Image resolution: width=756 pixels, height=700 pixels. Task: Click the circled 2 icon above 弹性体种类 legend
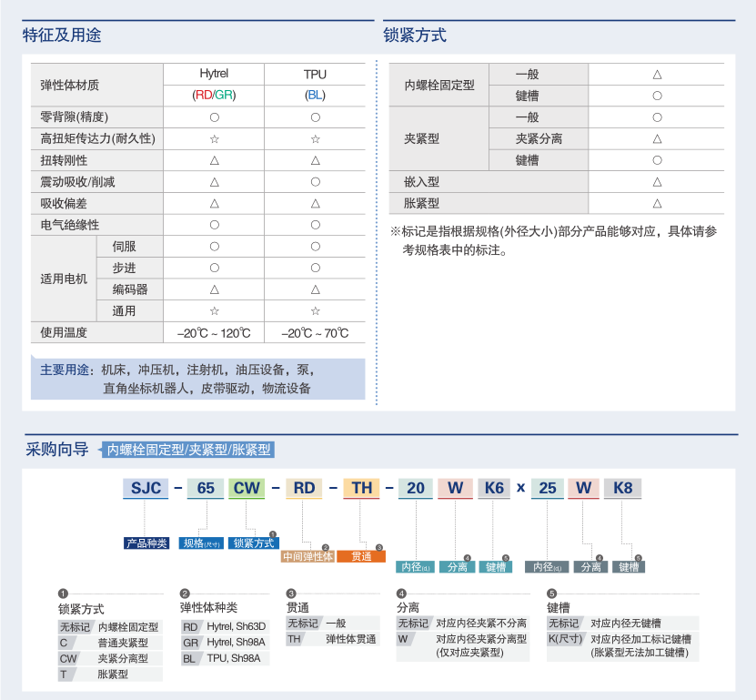click(185, 593)
